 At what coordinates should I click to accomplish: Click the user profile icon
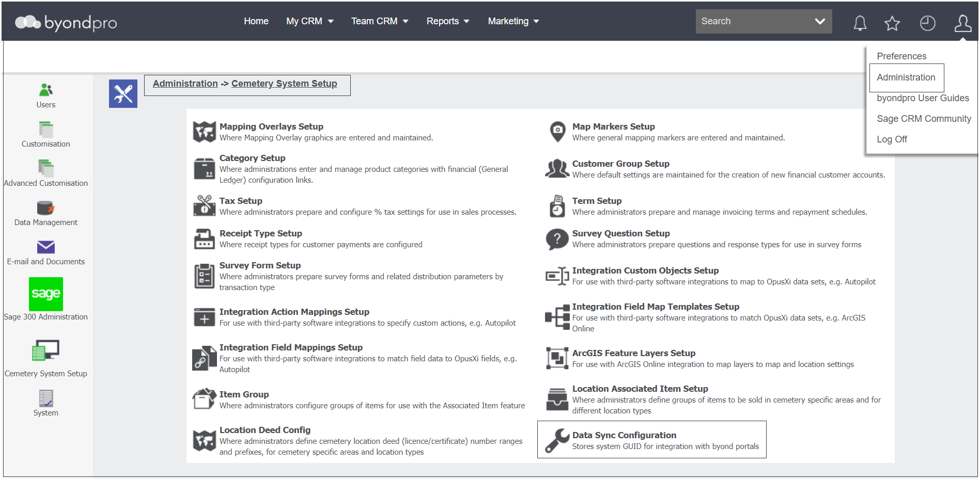(962, 23)
